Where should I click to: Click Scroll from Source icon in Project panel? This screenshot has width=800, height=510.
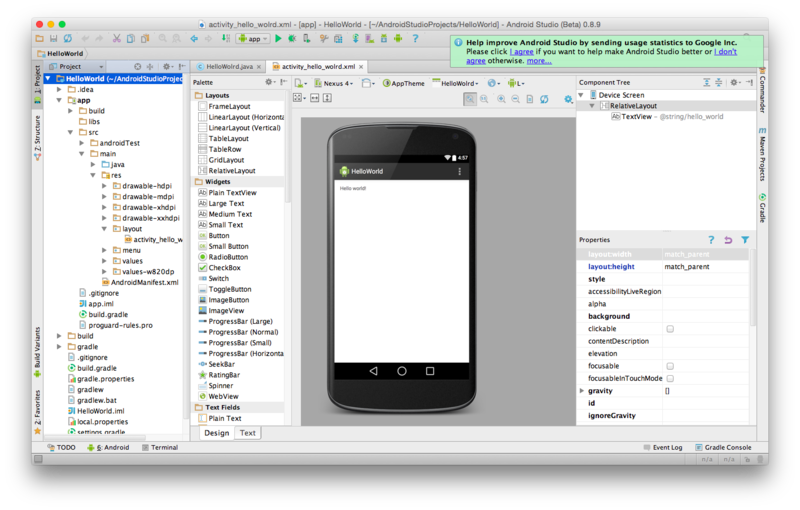pyautogui.click(x=137, y=66)
